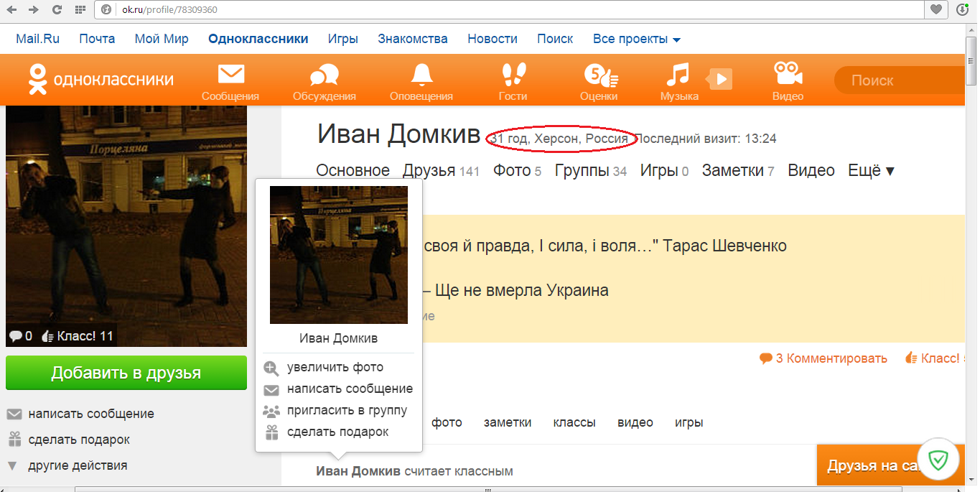Viewport: 980px width, 492px height.
Task: Open the Сообщения envelope icon
Action: pos(230,75)
